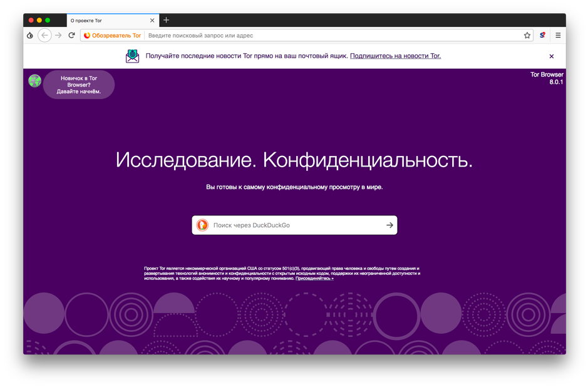Select the 'О проекте Tor' tab
This screenshot has height=387, width=588.
[x=113, y=20]
